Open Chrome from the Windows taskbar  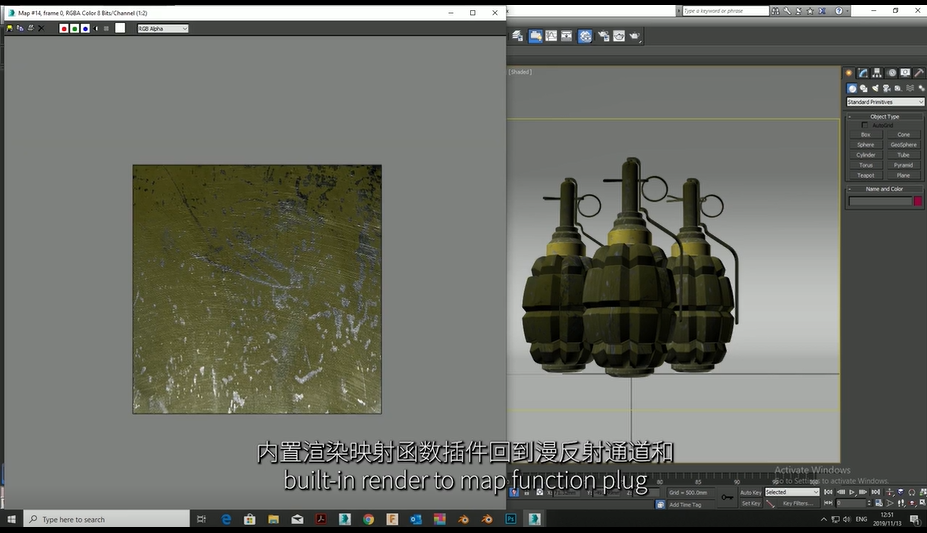click(x=368, y=519)
